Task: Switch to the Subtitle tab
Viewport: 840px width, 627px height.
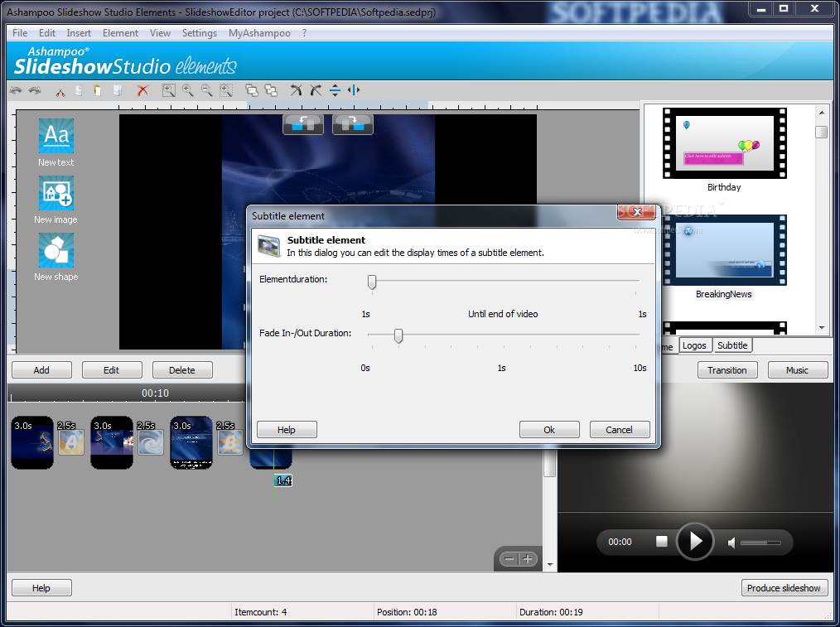Action: 732,346
